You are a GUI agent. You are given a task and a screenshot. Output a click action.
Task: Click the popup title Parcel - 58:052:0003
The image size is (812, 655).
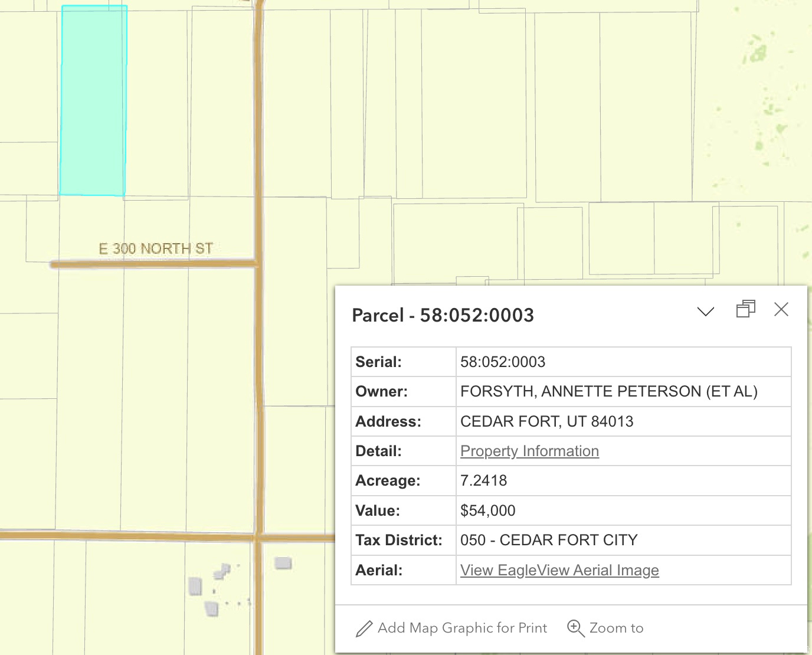pyautogui.click(x=443, y=315)
